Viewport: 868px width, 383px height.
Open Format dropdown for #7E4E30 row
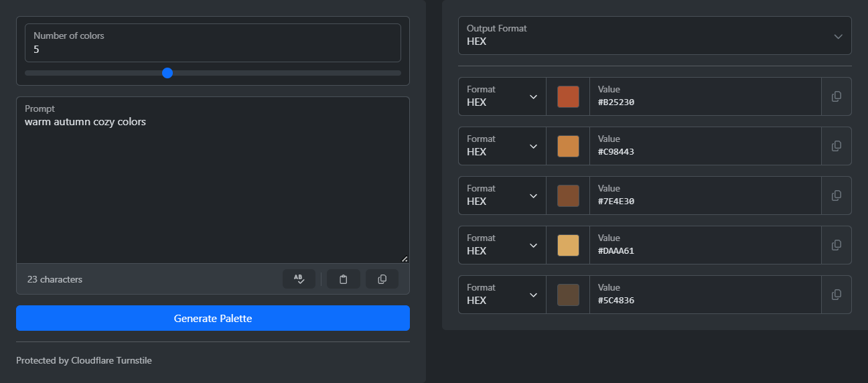tap(502, 196)
